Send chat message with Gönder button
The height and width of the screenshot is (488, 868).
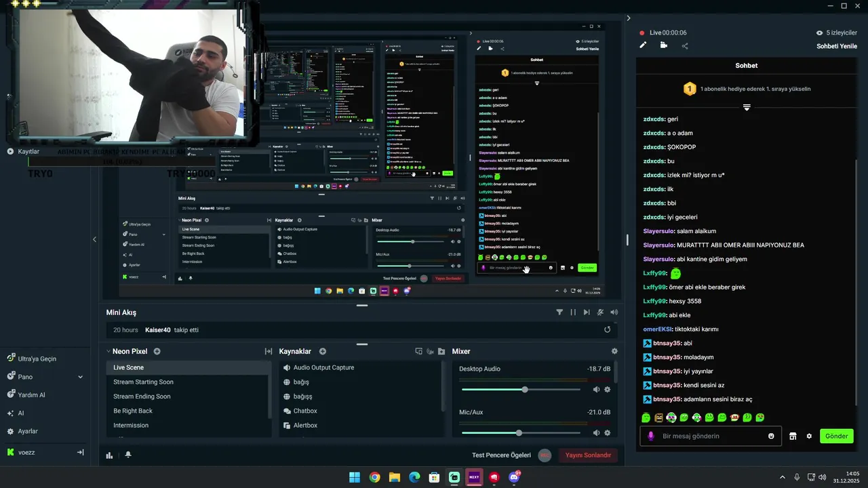tap(836, 436)
